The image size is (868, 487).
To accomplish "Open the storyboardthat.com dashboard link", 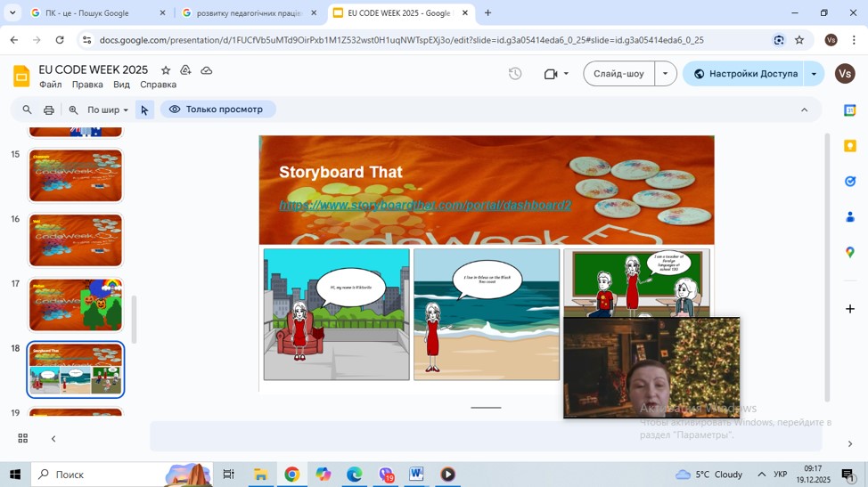I will pyautogui.click(x=425, y=206).
